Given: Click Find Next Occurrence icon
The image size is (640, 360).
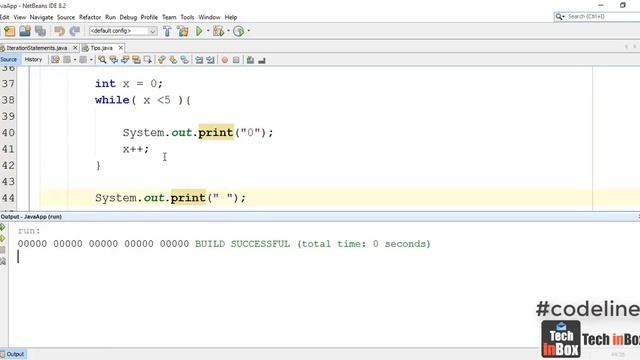Looking at the screenshot, I should click(125, 60).
